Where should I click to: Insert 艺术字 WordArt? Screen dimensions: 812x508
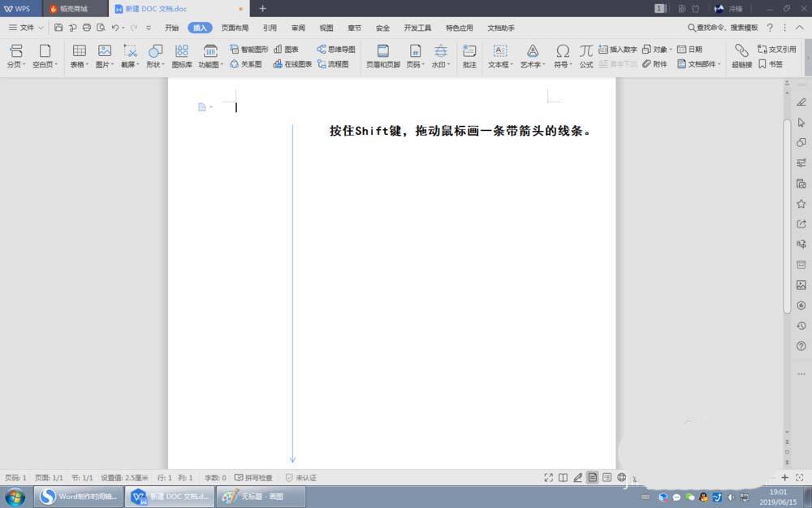(531, 54)
